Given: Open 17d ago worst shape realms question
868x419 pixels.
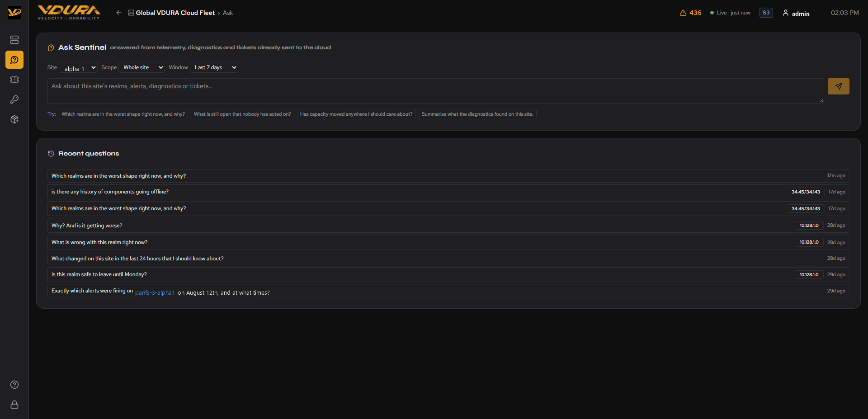Looking at the screenshot, I should (448, 208).
